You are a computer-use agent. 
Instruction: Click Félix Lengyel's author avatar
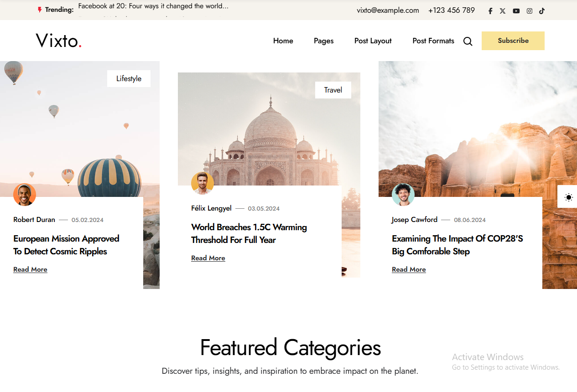click(203, 183)
